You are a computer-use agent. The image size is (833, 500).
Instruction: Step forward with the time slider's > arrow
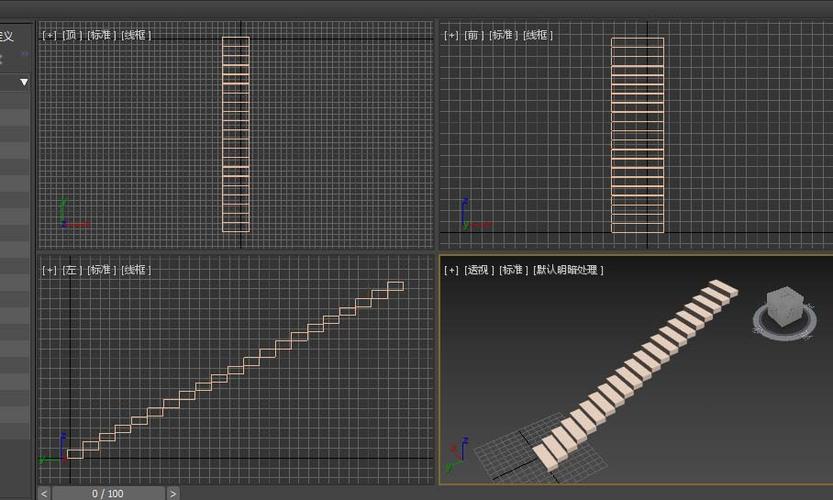173,494
